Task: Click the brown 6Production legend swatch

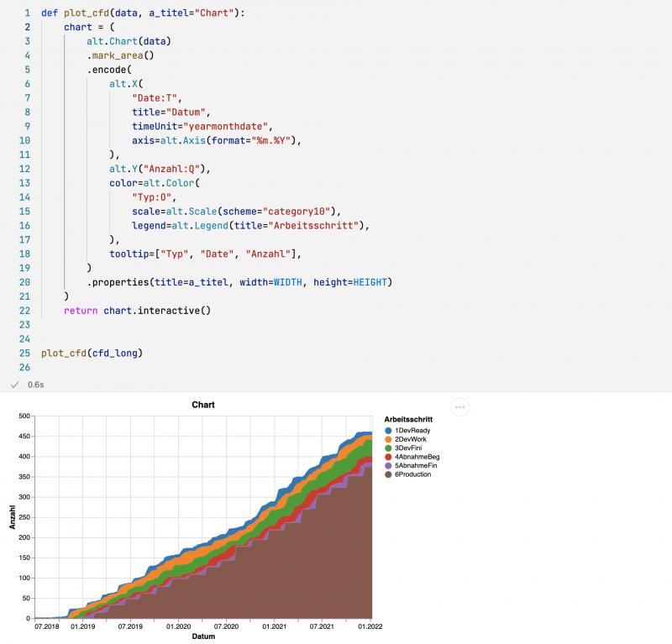Action: coord(388,474)
